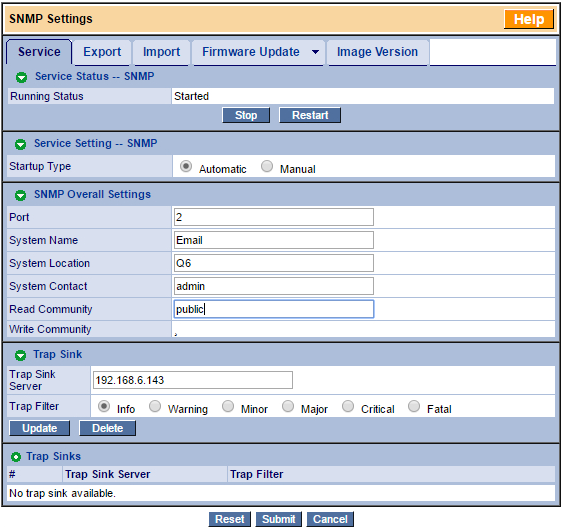
Task: Collapse the Trap Sink section icon
Action: tap(20, 355)
